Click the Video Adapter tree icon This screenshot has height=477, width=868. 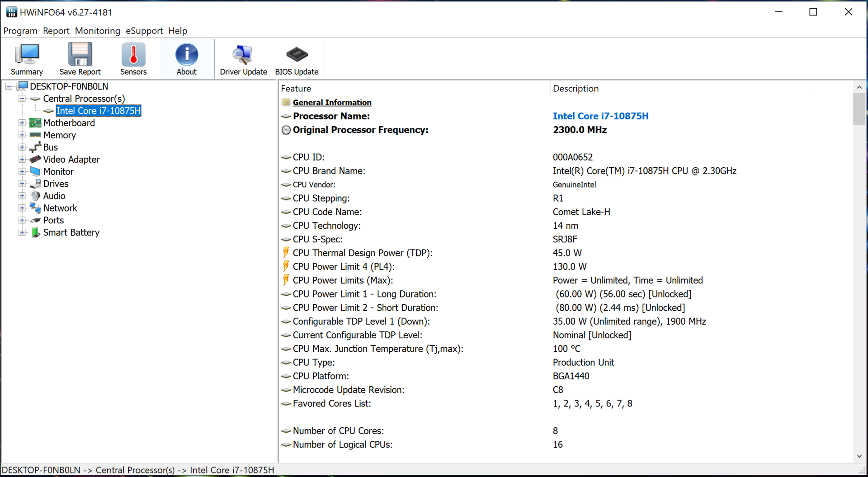click(35, 159)
